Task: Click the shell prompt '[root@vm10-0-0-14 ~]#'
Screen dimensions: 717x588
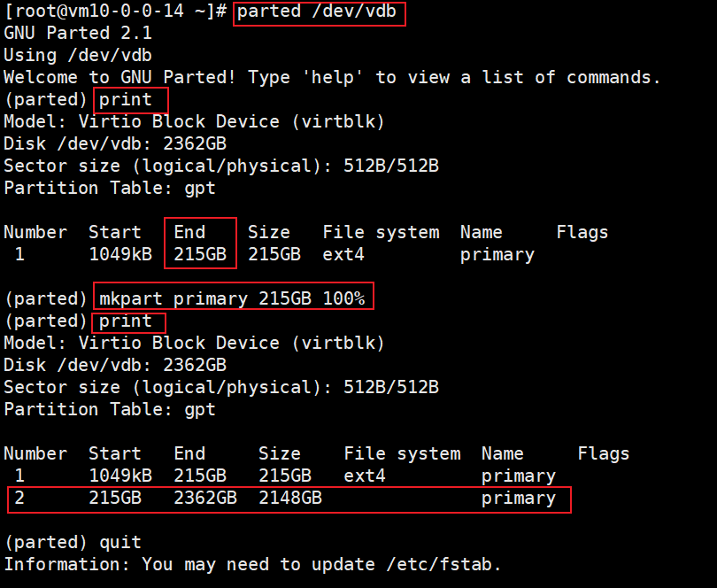Action: tap(115, 11)
